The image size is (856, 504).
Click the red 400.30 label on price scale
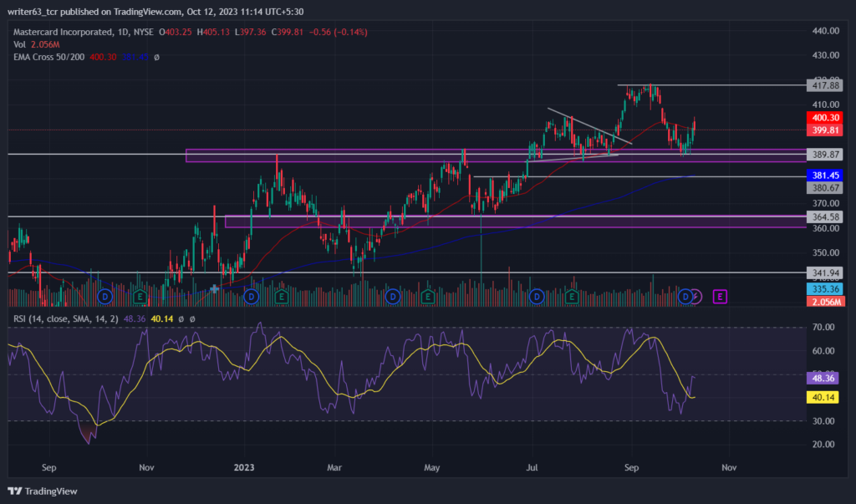click(825, 117)
